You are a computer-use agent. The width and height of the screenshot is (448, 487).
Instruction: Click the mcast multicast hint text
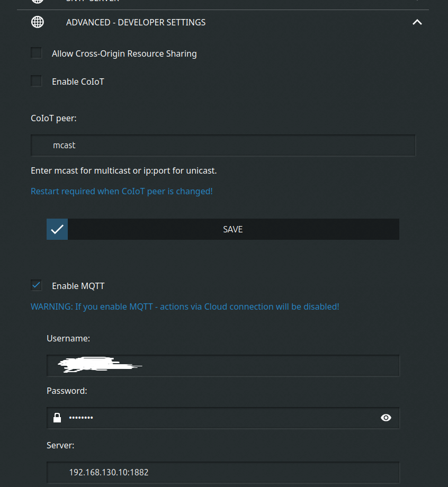point(123,170)
